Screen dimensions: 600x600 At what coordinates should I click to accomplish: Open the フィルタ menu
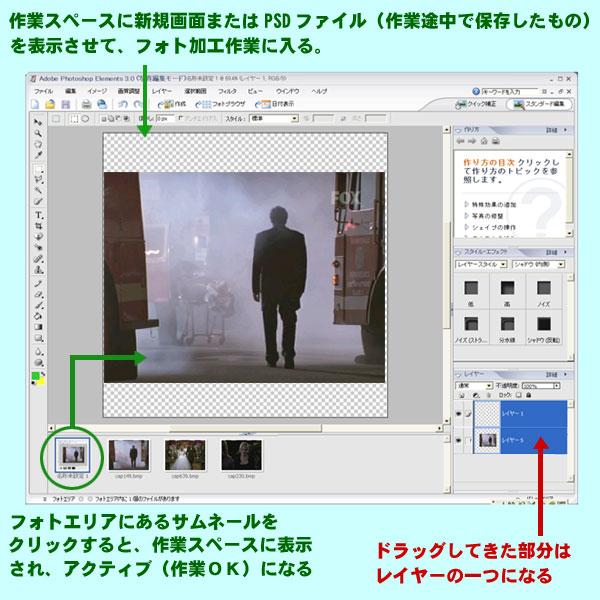tap(228, 91)
